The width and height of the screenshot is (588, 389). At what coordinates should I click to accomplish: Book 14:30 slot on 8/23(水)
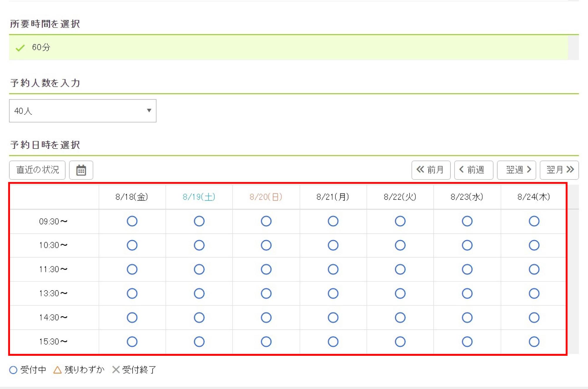point(467,318)
